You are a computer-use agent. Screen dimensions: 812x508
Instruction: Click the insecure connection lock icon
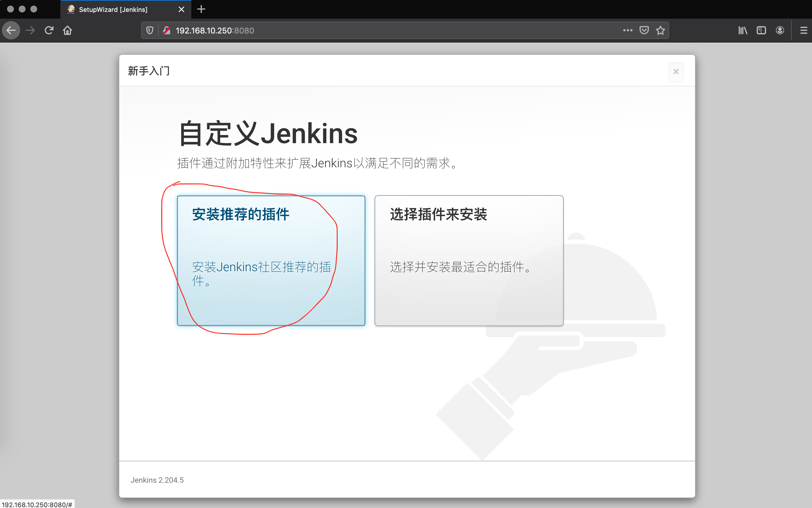pos(166,31)
